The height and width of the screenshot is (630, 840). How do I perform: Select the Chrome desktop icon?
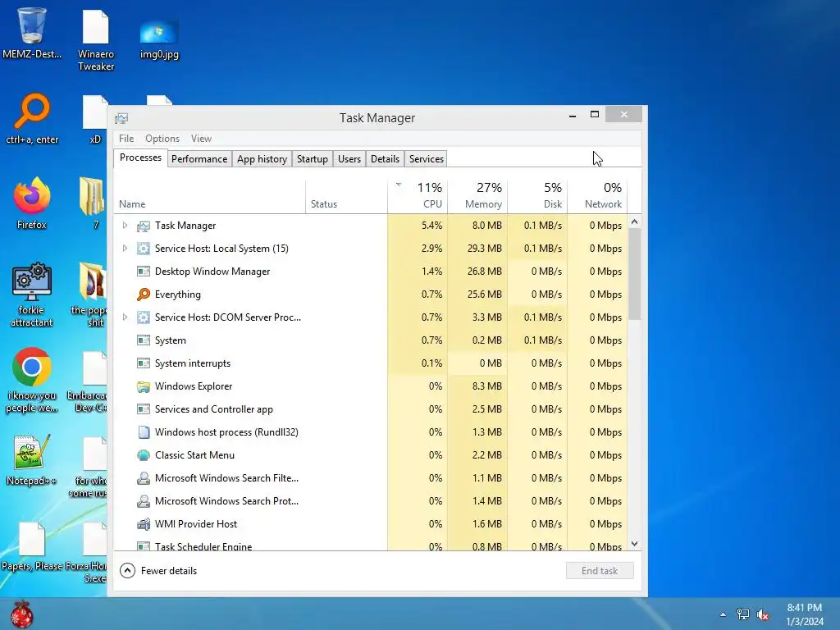click(32, 367)
